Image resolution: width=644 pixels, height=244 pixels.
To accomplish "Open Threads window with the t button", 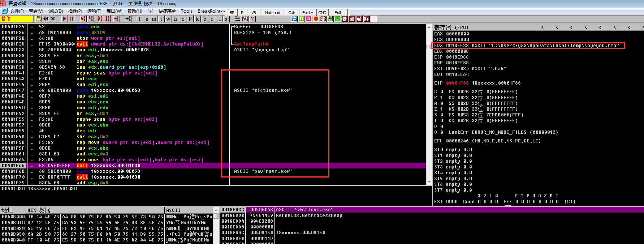I will (x=161, y=19).
